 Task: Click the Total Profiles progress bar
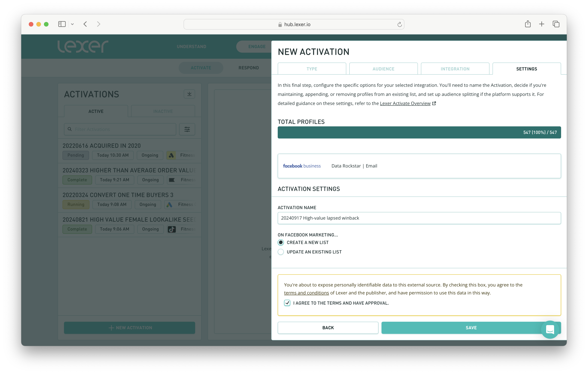click(419, 132)
